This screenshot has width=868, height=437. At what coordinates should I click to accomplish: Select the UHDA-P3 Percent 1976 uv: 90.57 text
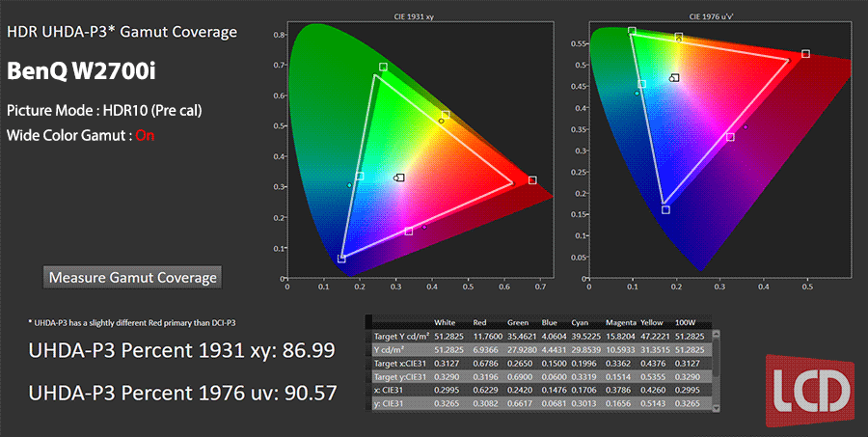tap(182, 393)
